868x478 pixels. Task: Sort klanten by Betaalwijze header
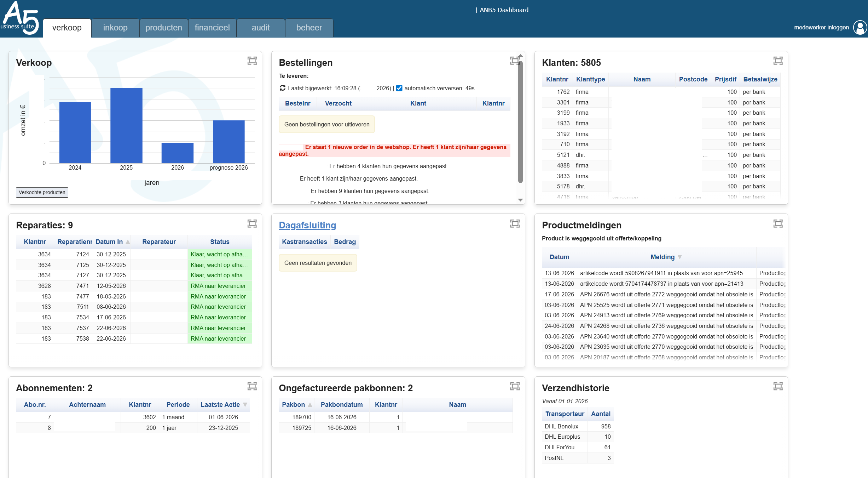click(760, 79)
